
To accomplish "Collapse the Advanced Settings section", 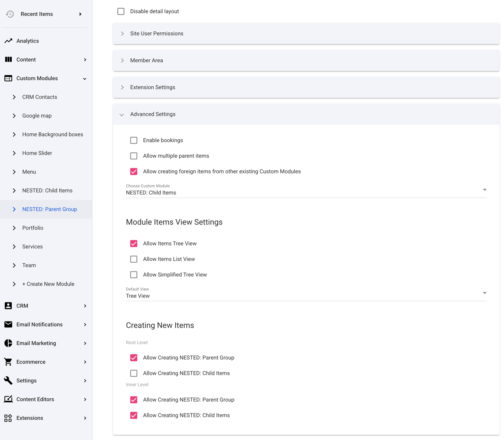I will 122,114.
